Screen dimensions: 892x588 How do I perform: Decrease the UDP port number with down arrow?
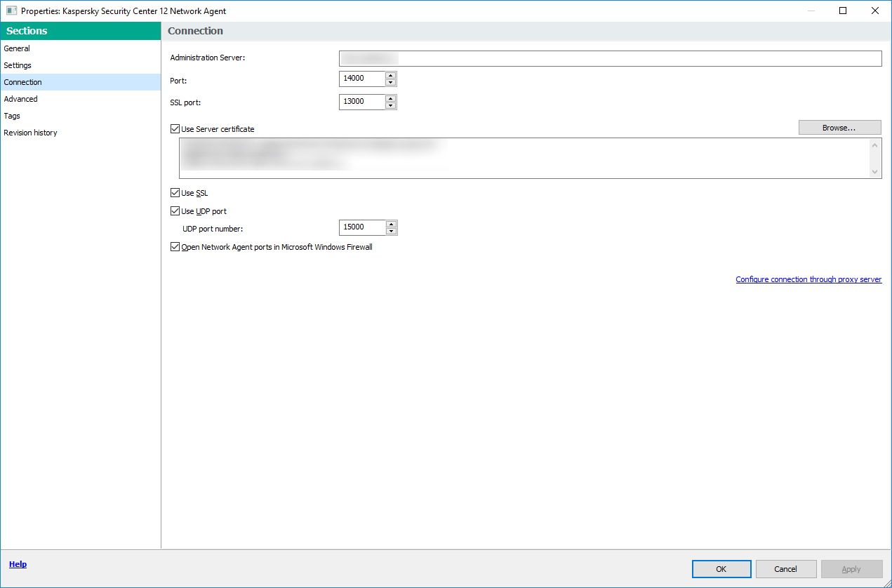pyautogui.click(x=391, y=232)
